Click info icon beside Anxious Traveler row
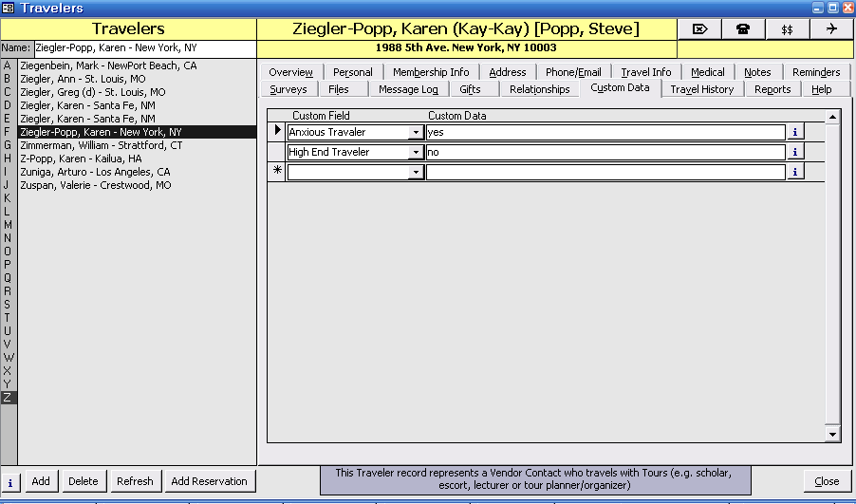The height and width of the screenshot is (504, 856). tap(795, 132)
